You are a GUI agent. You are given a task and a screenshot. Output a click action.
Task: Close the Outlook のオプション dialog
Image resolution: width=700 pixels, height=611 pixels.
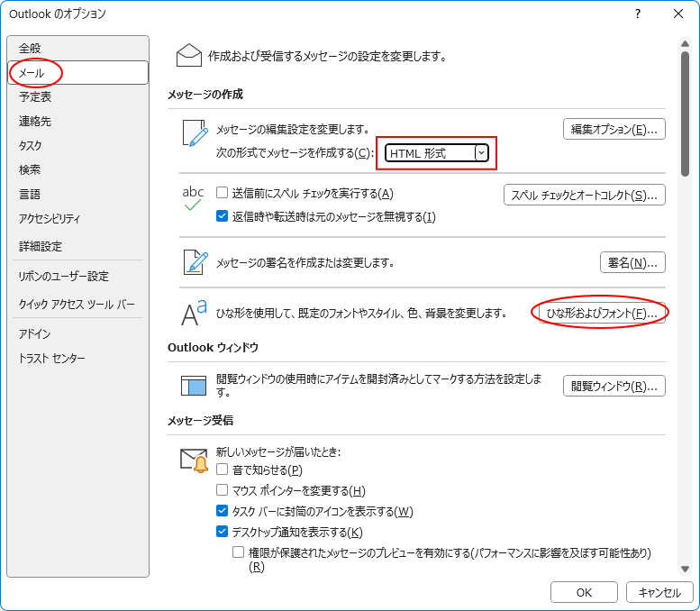[678, 14]
